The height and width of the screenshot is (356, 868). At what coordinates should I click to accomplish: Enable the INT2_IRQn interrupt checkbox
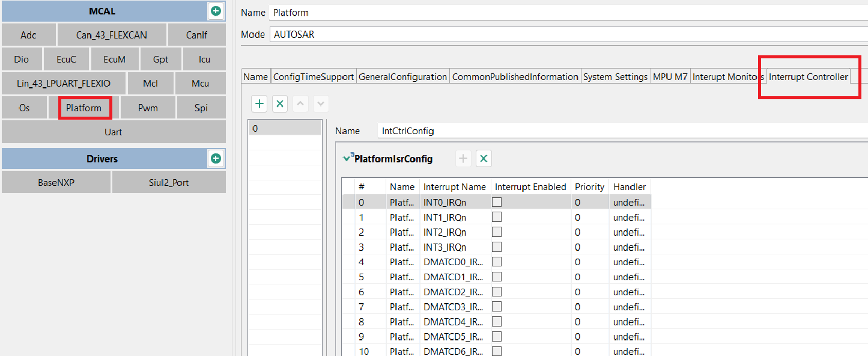tap(497, 232)
